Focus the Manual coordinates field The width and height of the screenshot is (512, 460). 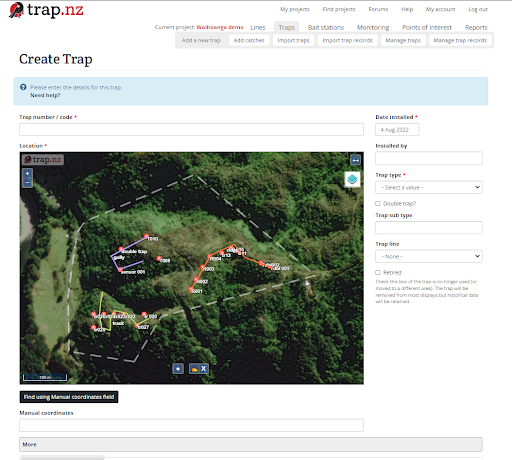point(191,425)
